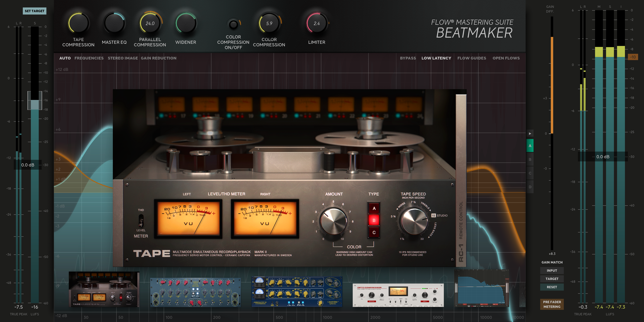Click the +8.3 gain difference readout
The height and width of the screenshot is (322, 644).
click(x=552, y=254)
